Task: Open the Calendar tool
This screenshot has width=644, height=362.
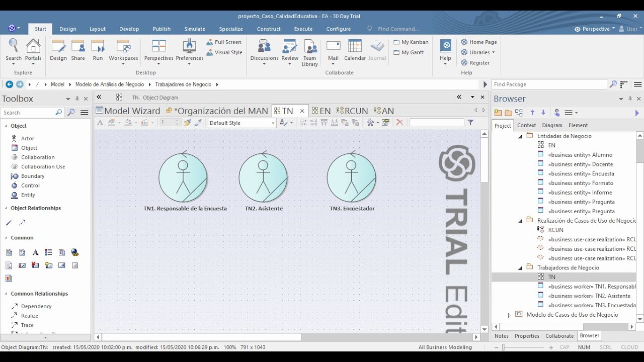Action: coord(355,50)
